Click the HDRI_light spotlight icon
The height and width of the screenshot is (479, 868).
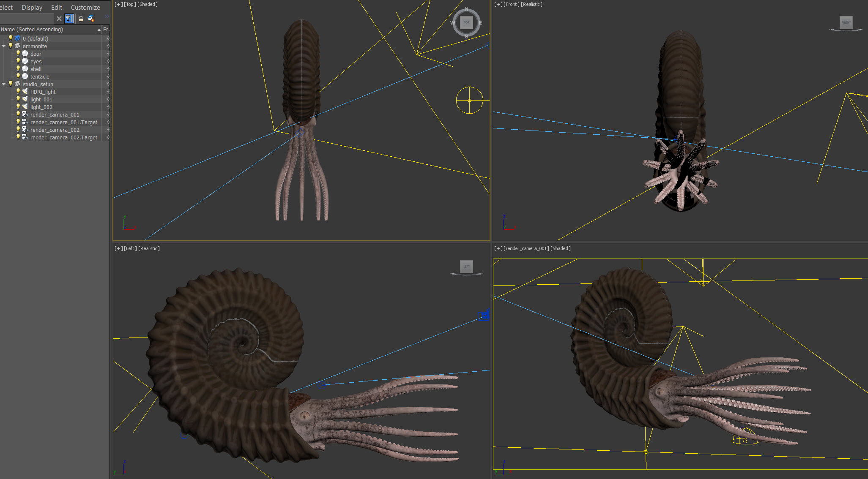[25, 91]
